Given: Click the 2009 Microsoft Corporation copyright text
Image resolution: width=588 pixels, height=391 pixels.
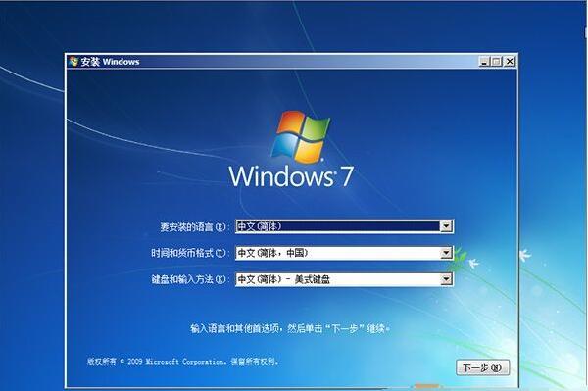Looking at the screenshot, I should (182, 362).
